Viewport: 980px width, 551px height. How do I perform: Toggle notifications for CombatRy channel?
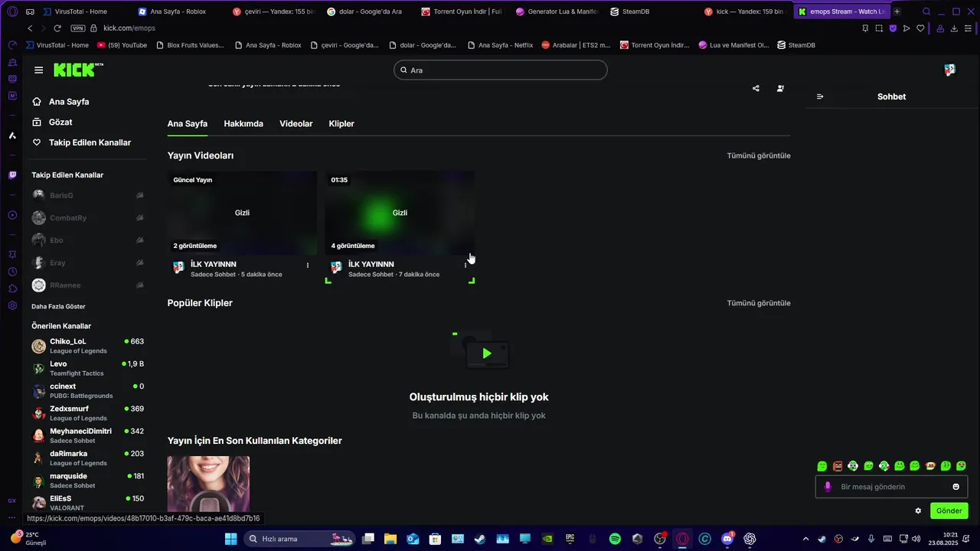tap(139, 218)
